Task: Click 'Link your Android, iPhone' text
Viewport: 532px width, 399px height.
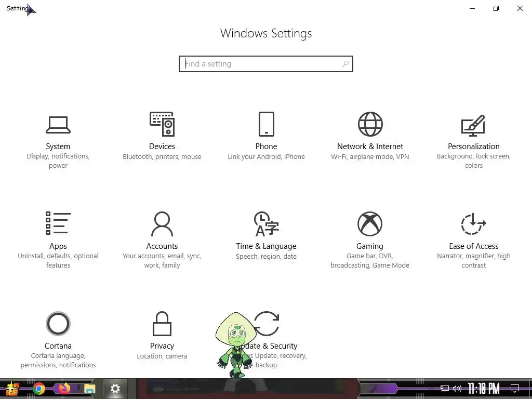Action: (x=267, y=156)
